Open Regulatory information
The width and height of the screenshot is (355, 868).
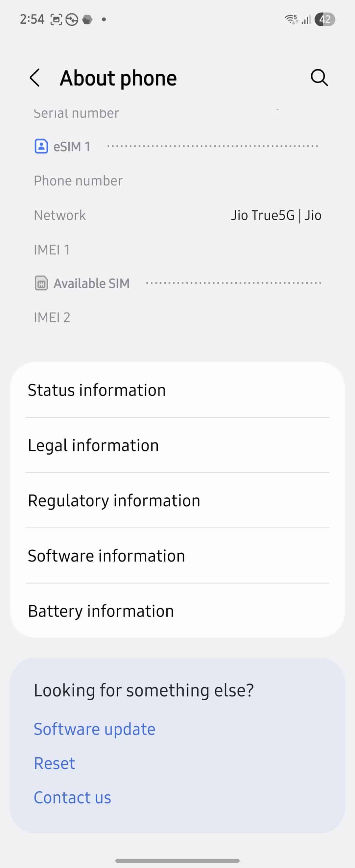point(177,500)
